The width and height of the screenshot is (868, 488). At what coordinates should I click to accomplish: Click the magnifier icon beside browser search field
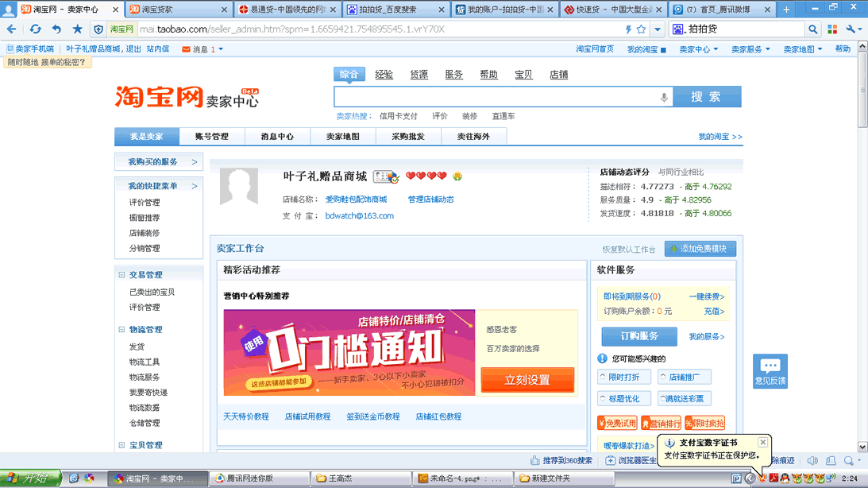(812, 29)
